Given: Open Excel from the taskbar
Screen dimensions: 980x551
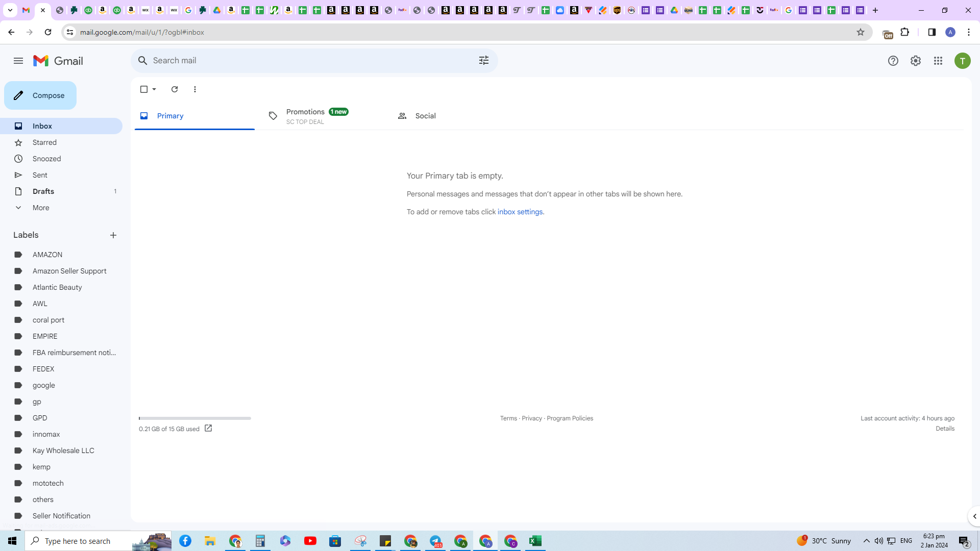Looking at the screenshot, I should click(x=535, y=541).
